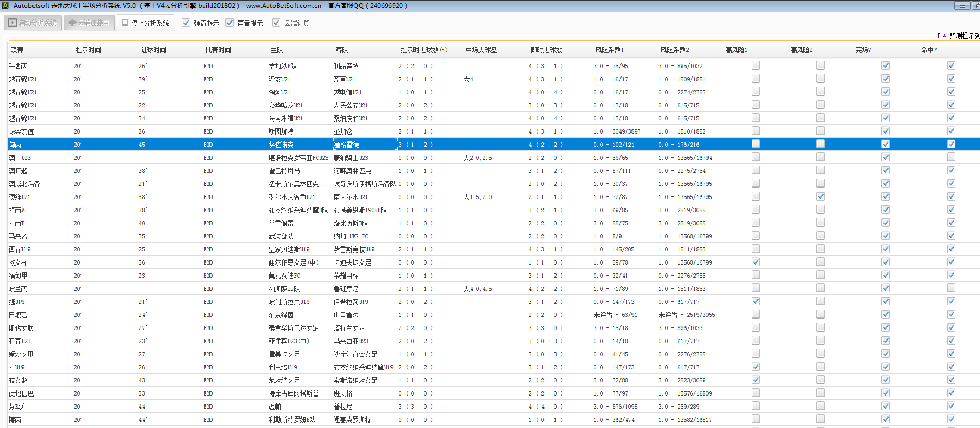The image size is (980, 428).
Task: Minimize the Autobetsoft window
Action: point(962,6)
